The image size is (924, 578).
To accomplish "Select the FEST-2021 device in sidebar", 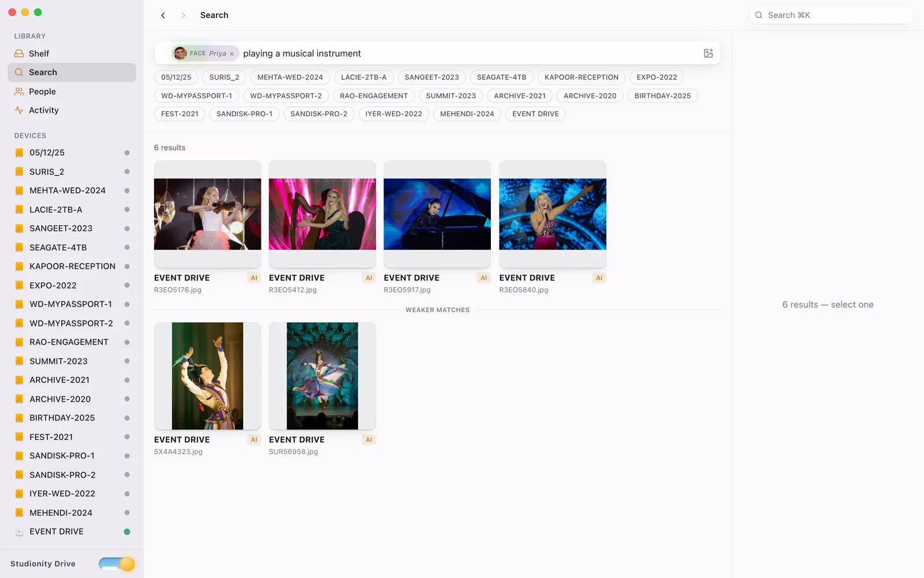I will 72,437.
